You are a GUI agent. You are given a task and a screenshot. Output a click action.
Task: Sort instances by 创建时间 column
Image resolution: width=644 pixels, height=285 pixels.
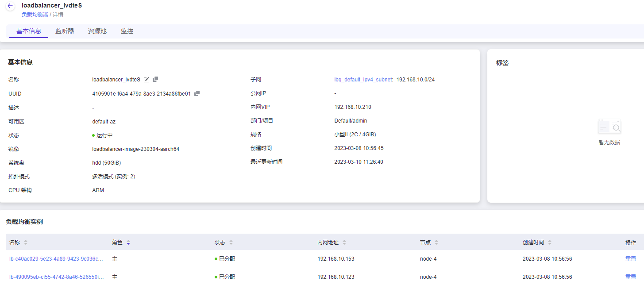[550, 243]
